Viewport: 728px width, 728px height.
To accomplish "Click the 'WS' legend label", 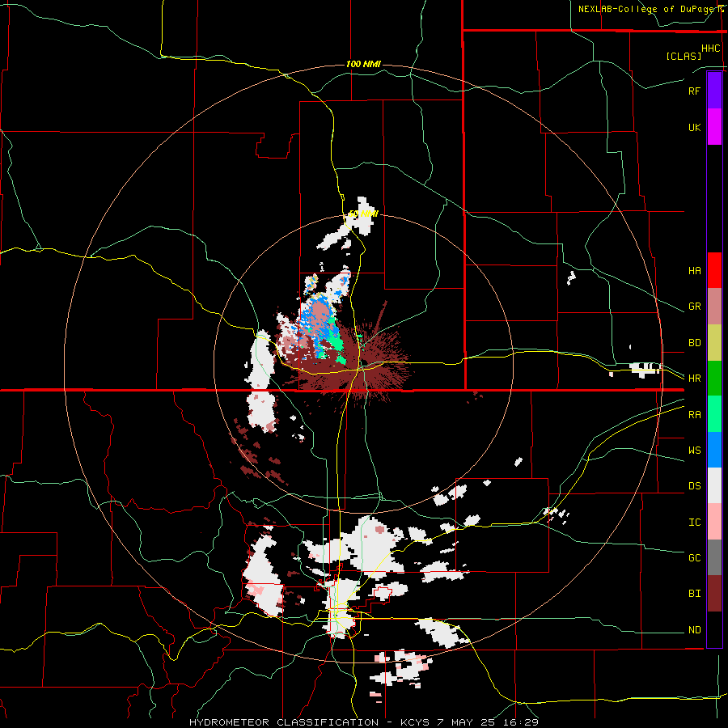I will click(x=694, y=450).
